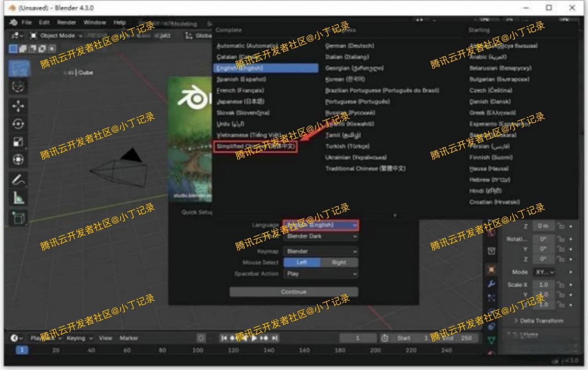Choose German (Deutsch) from language list
588x370 pixels.
(350, 46)
